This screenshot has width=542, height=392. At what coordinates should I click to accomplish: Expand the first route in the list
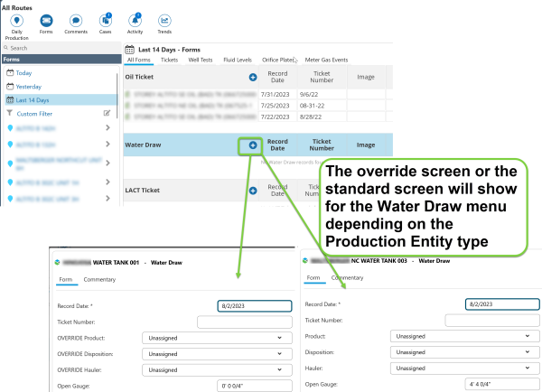(107, 130)
